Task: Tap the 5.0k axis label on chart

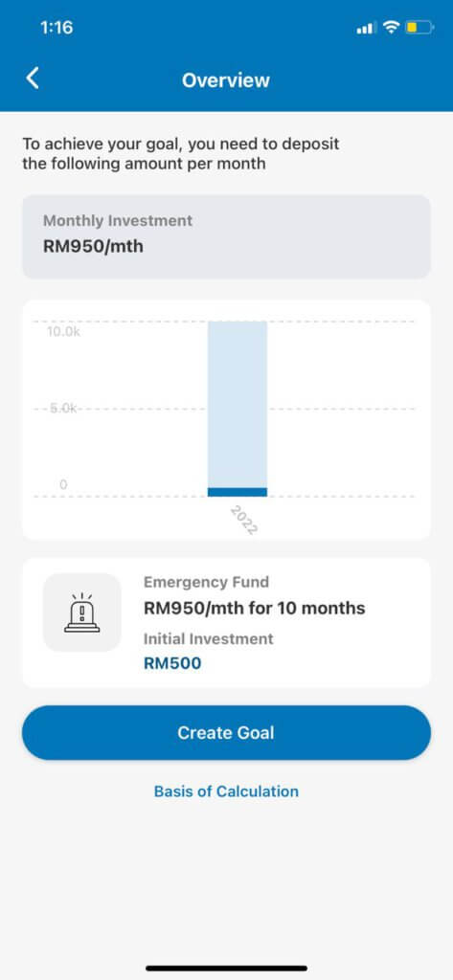Action: (x=62, y=409)
